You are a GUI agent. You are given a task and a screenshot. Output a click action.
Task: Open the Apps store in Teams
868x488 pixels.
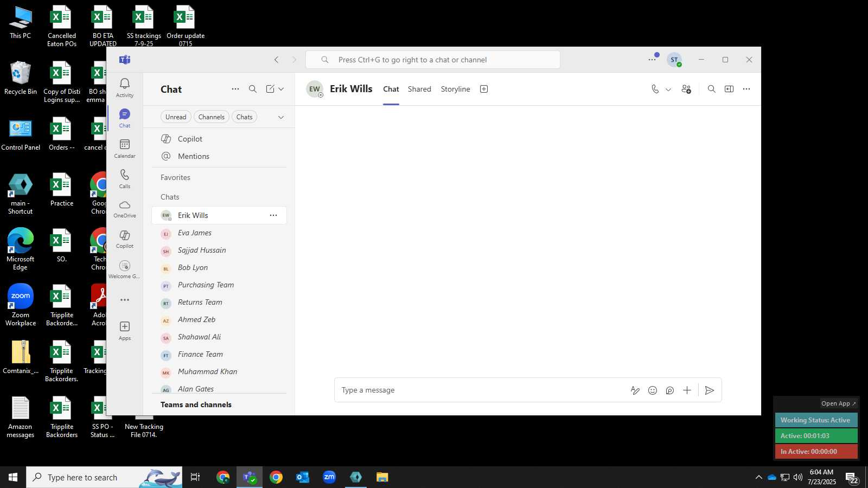(x=125, y=330)
